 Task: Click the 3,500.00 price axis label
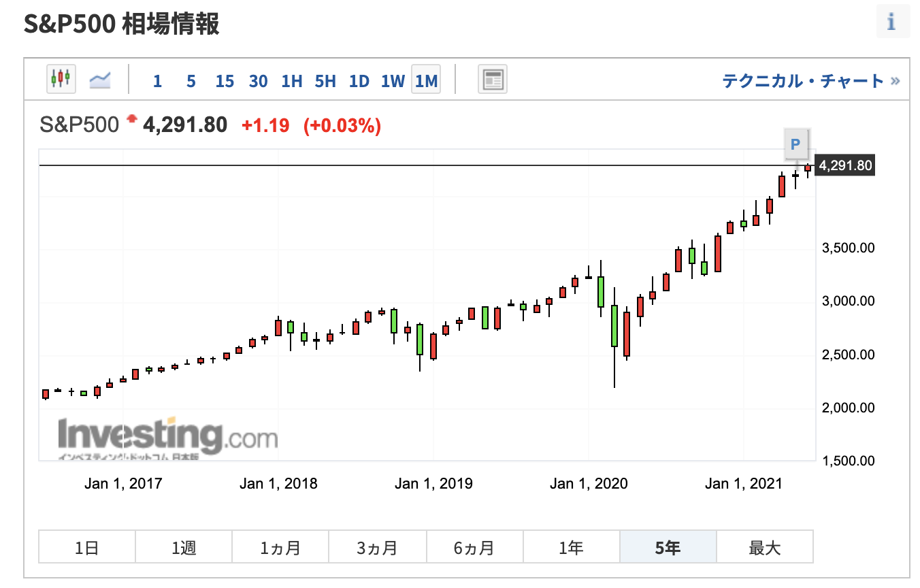(847, 248)
